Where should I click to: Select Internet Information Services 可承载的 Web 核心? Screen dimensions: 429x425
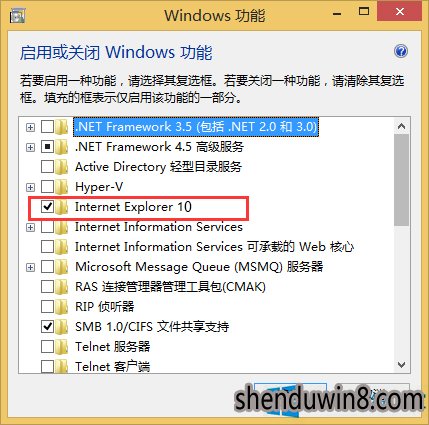[214, 247]
